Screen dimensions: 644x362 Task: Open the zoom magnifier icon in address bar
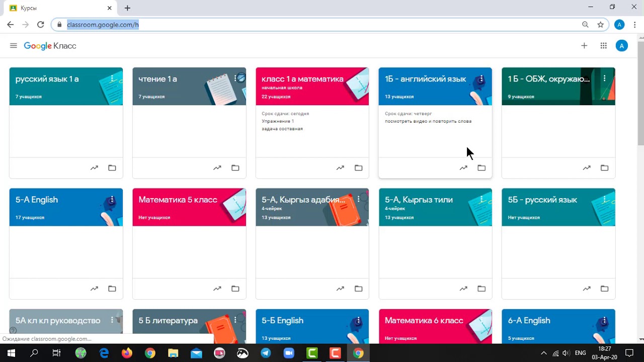[x=585, y=24]
